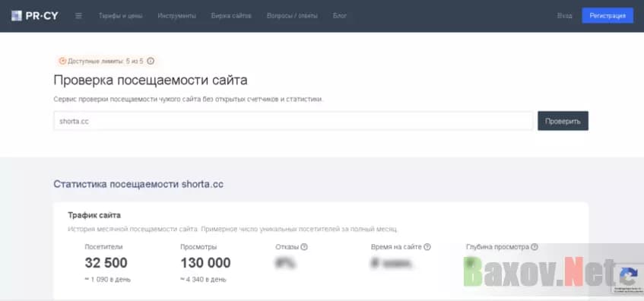Image resolution: width=644 pixels, height=301 pixels.
Task: Click the Посетители label
Action: pos(103,247)
